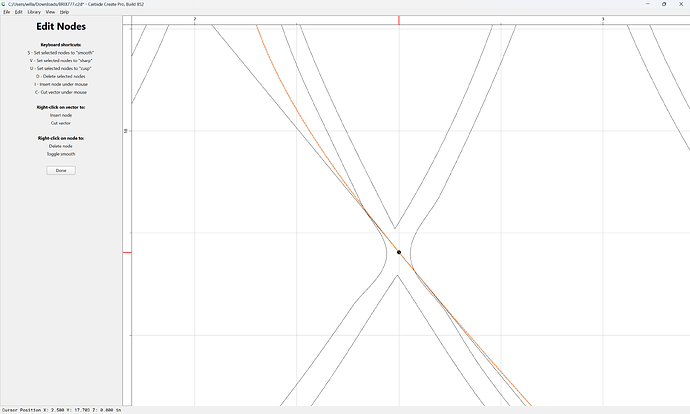The width and height of the screenshot is (690, 414).
Task: Click the 'Toggle smooth' text line
Action: 61,154
